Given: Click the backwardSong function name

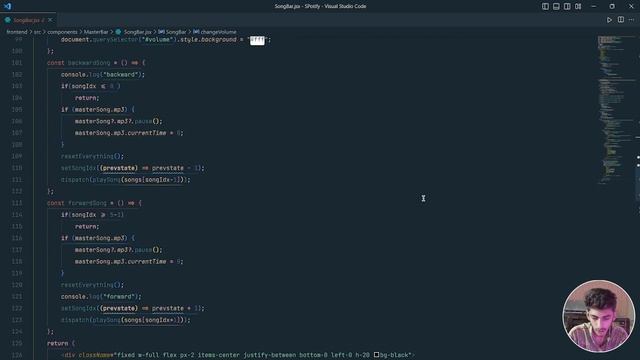Looking at the screenshot, I should tap(89, 63).
